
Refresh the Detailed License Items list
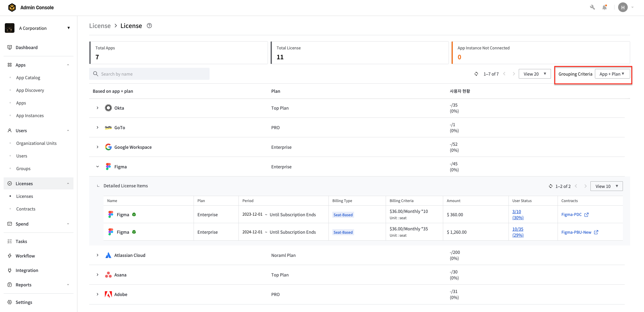550,186
